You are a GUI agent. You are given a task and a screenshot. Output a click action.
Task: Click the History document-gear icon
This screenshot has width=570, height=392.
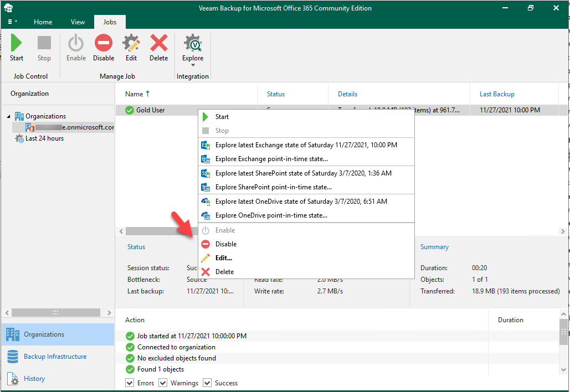pyautogui.click(x=13, y=379)
